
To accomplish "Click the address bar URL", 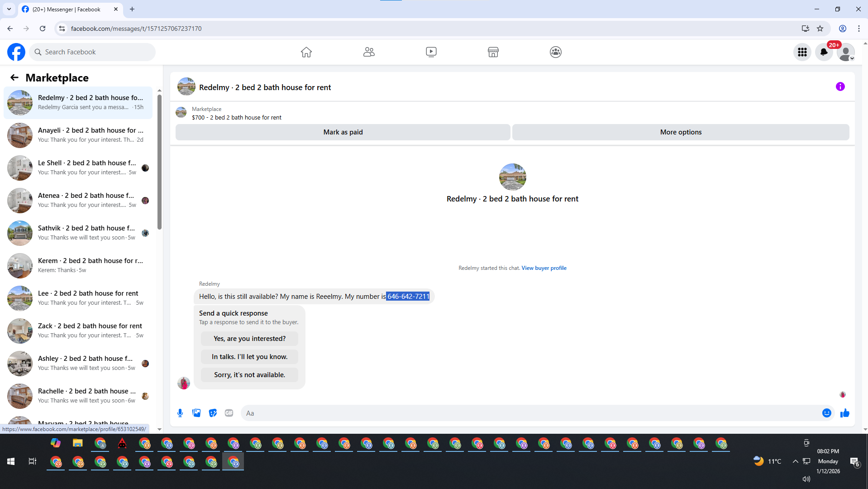I will point(136,29).
